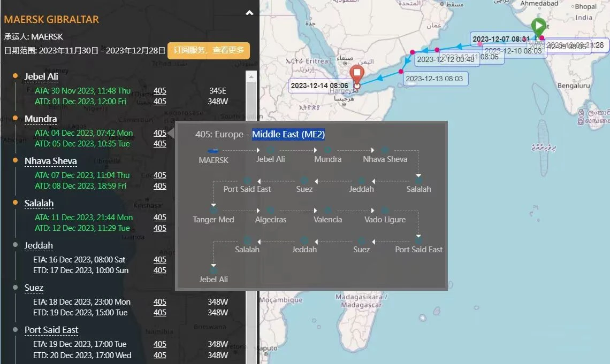Collapse the vessel panel with the up chevron

coord(249,13)
